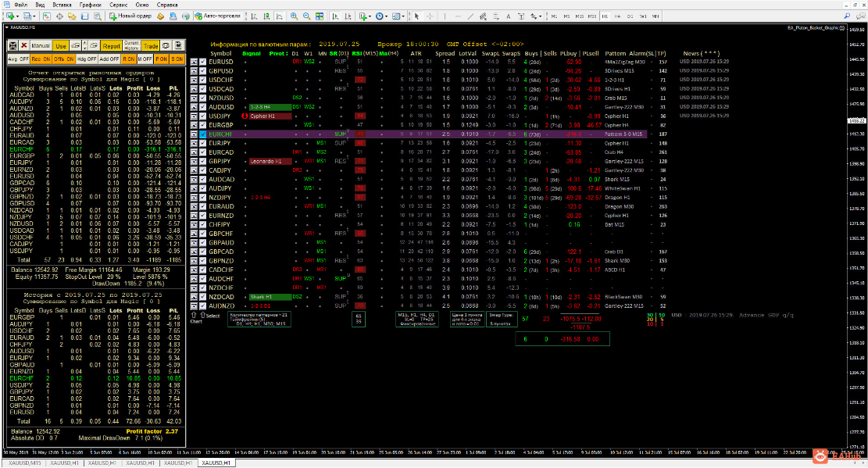Toggle Avg OFF switch

point(18,59)
